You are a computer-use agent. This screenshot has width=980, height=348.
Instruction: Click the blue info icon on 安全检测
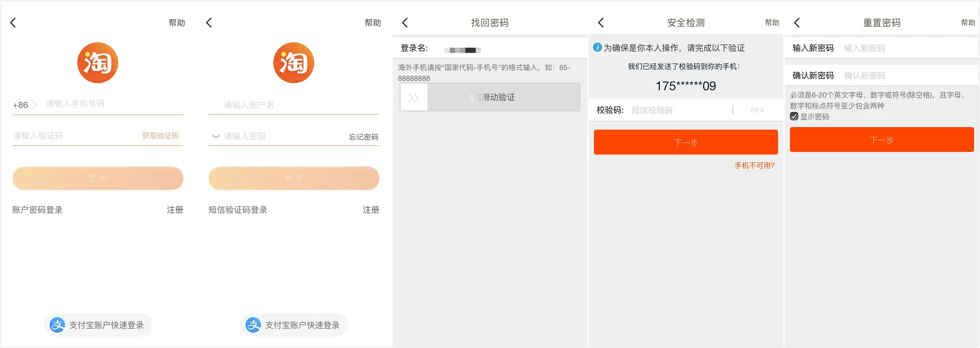598,47
